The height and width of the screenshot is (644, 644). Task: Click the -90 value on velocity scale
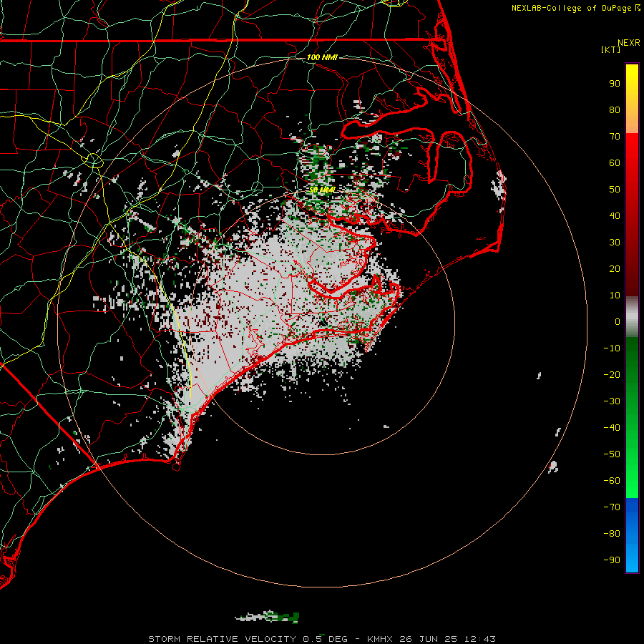(612, 560)
